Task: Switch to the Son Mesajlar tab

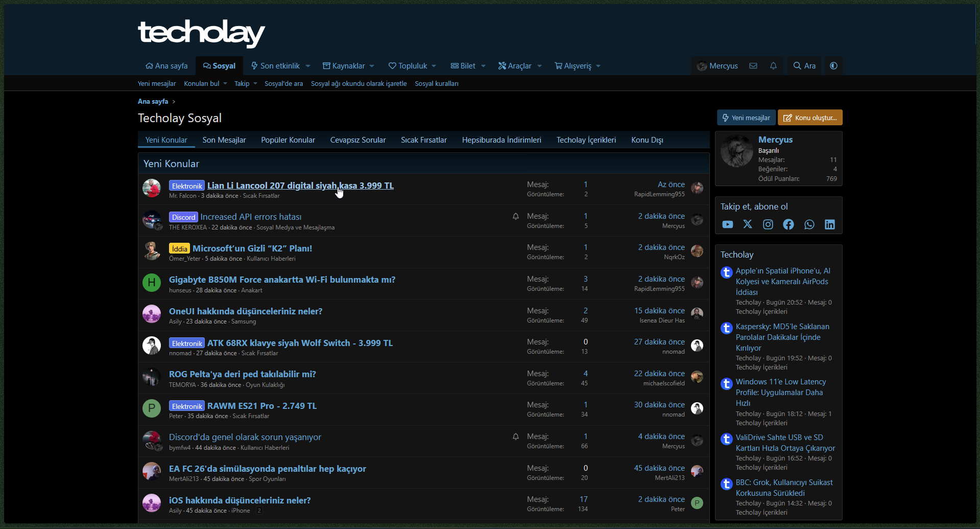Action: (x=224, y=140)
